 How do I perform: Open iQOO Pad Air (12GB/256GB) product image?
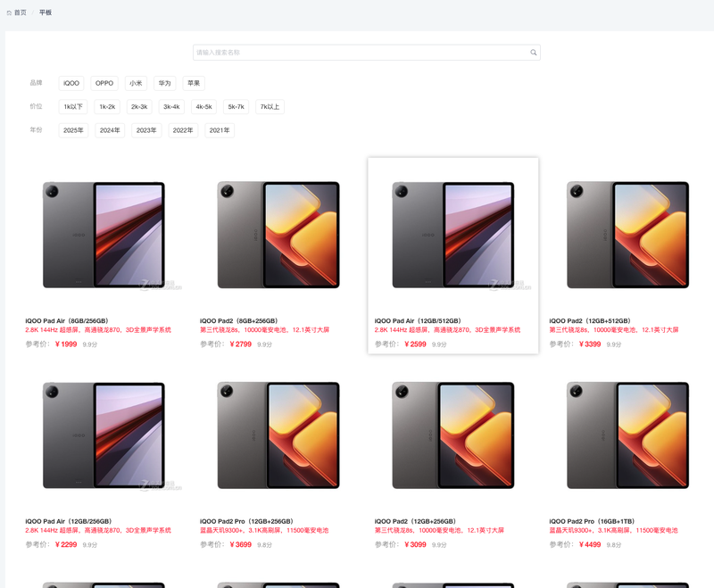pos(104,435)
